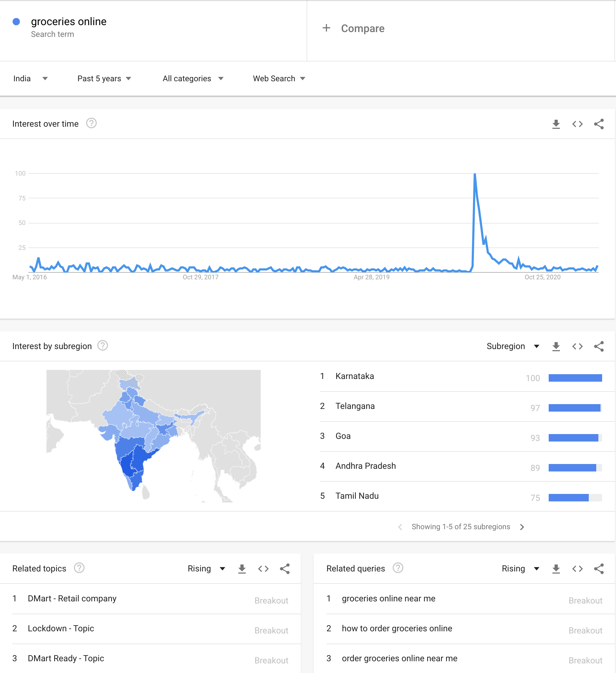Change the Past 5 years time range
616x673 pixels.
(x=104, y=79)
